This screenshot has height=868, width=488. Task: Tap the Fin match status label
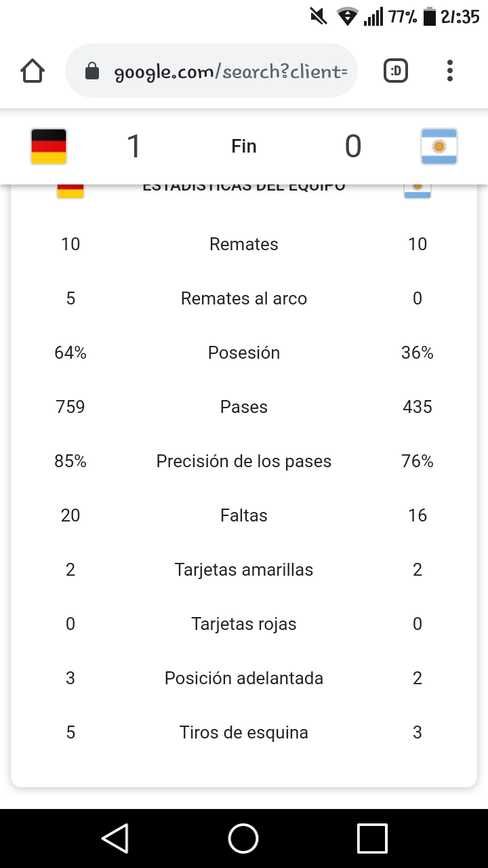[244, 146]
